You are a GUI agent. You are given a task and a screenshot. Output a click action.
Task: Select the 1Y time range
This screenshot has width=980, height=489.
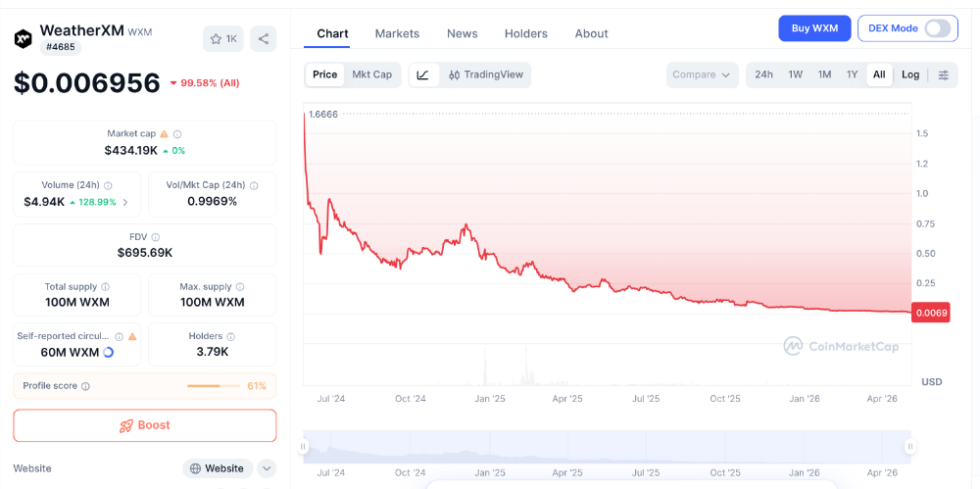coord(852,75)
